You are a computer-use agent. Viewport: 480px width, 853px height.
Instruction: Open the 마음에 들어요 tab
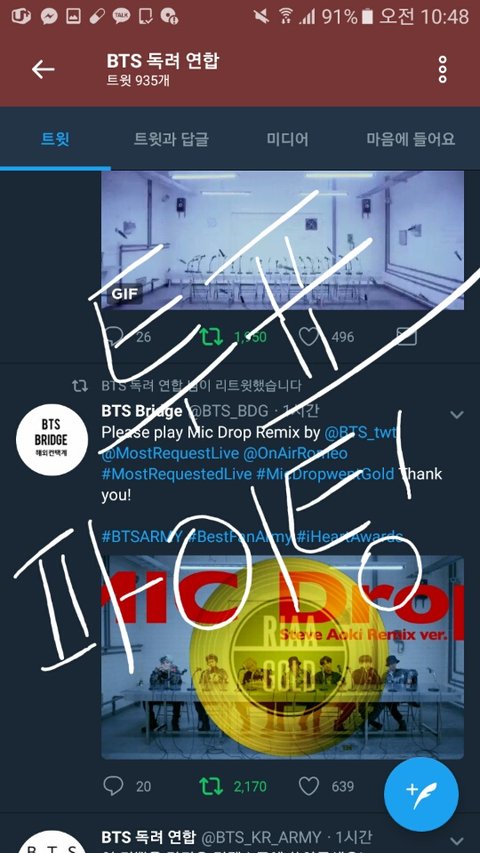[410, 139]
